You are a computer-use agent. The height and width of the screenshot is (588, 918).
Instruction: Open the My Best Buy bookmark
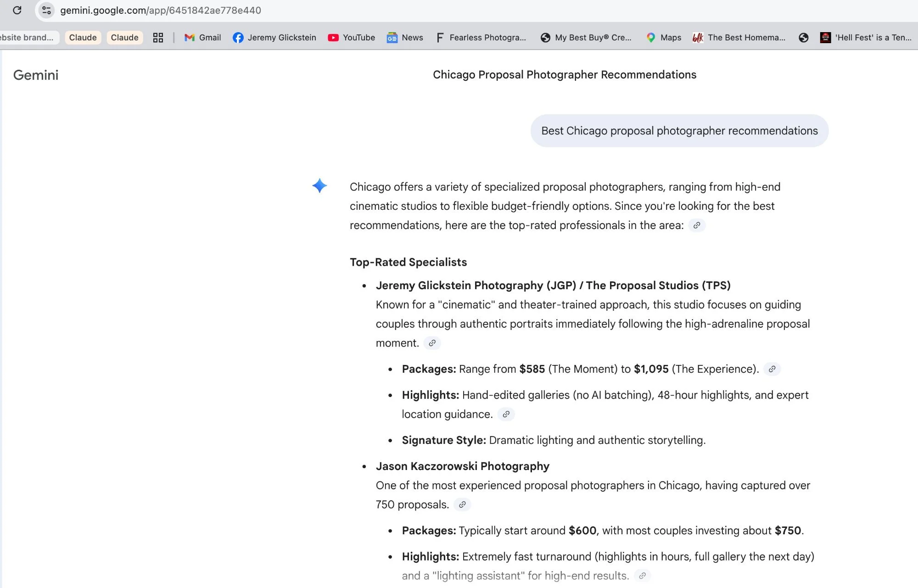(x=586, y=38)
